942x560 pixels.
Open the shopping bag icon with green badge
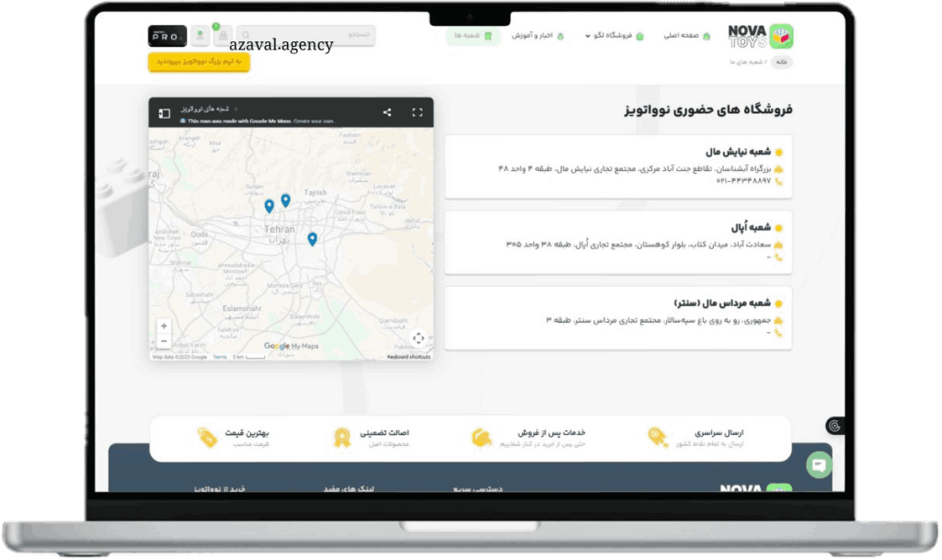(224, 35)
